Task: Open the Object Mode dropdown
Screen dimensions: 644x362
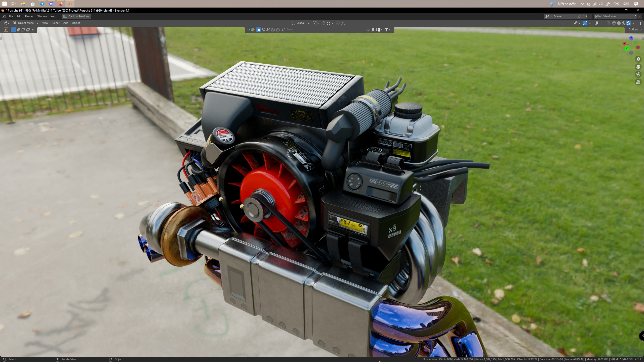Action: 26,23
